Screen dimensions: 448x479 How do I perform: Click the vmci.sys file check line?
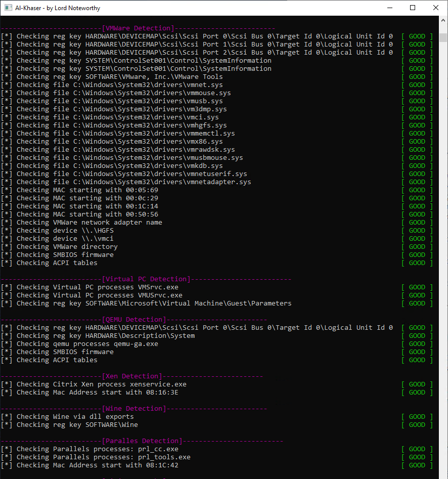[x=110, y=117]
